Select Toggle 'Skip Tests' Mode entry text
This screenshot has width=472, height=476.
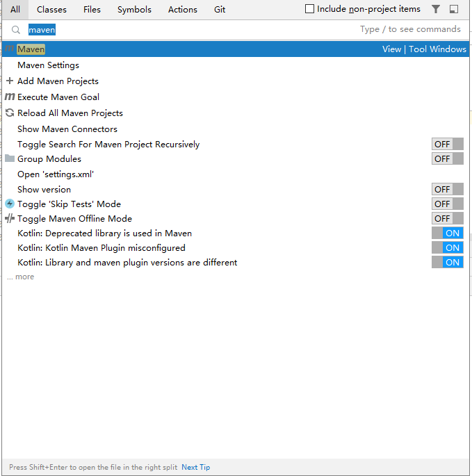click(x=70, y=204)
